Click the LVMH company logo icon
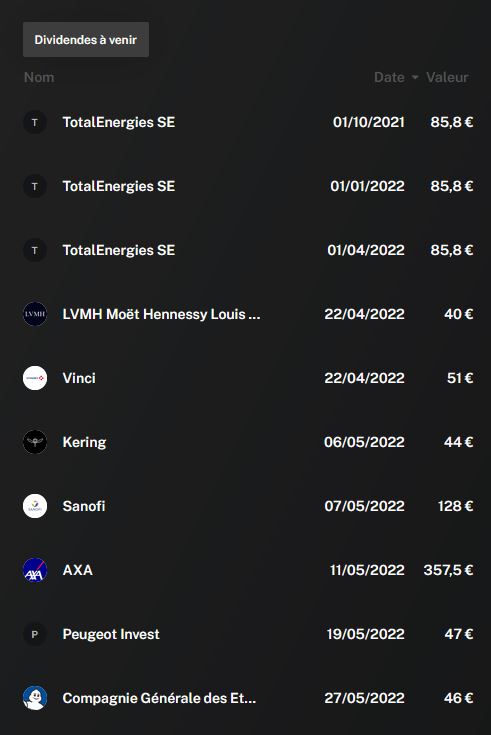Viewport: 491px width, 735px height. pos(35,314)
